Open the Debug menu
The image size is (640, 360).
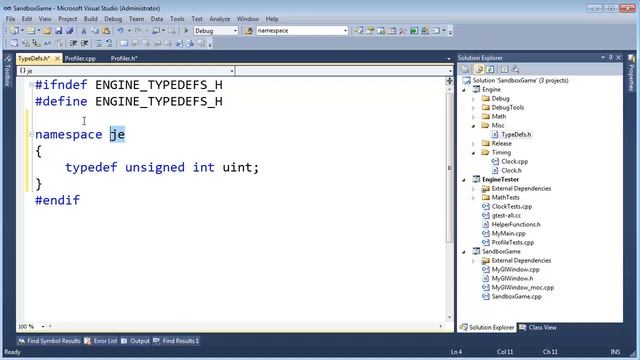[x=113, y=19]
